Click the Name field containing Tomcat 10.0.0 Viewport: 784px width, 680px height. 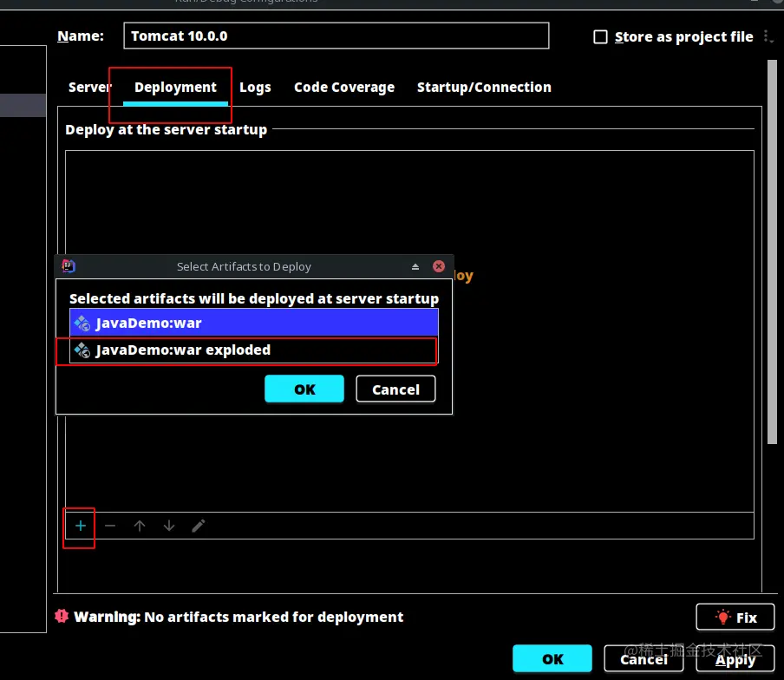coord(336,36)
